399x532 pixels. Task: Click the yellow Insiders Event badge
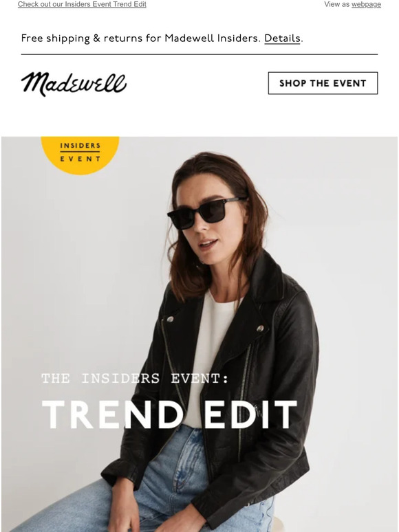click(x=80, y=154)
